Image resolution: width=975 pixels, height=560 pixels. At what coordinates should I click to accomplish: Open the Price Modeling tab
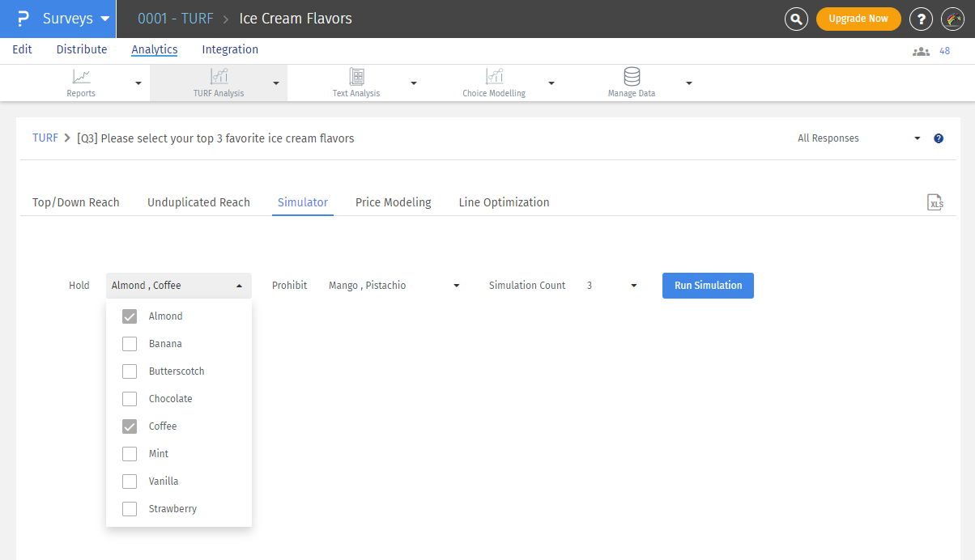pos(393,202)
